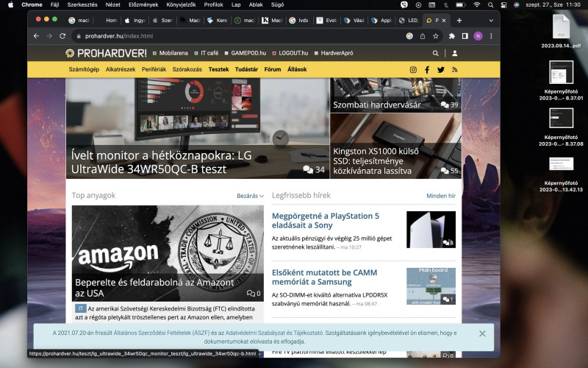588x368 pixels.
Task: Click the forward navigation arrow
Action: point(49,36)
